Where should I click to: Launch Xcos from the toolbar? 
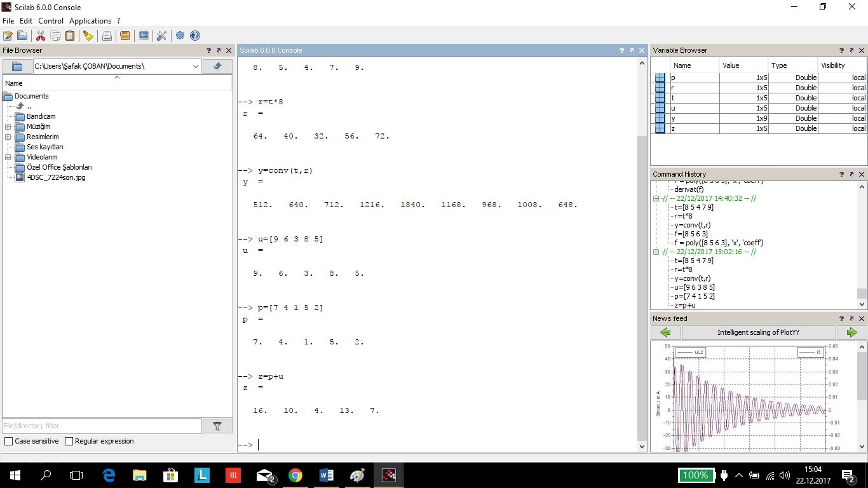144,36
